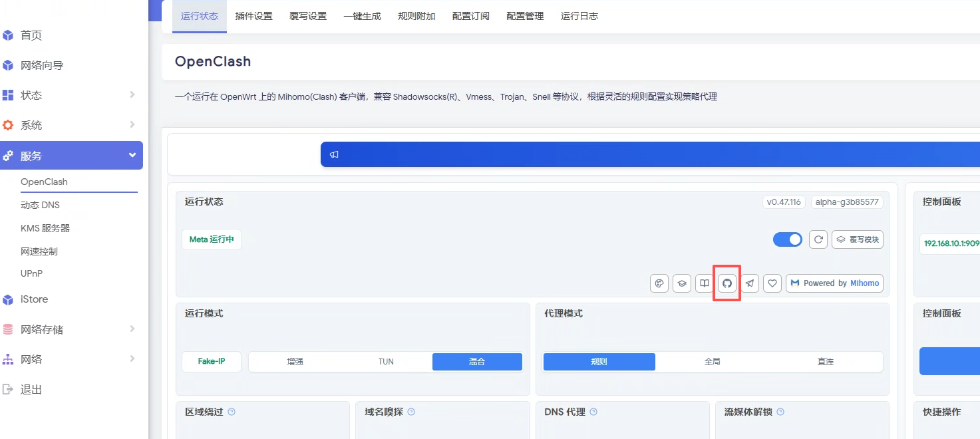980x439 pixels.
Task: Click the blue control panel button
Action: point(949,361)
